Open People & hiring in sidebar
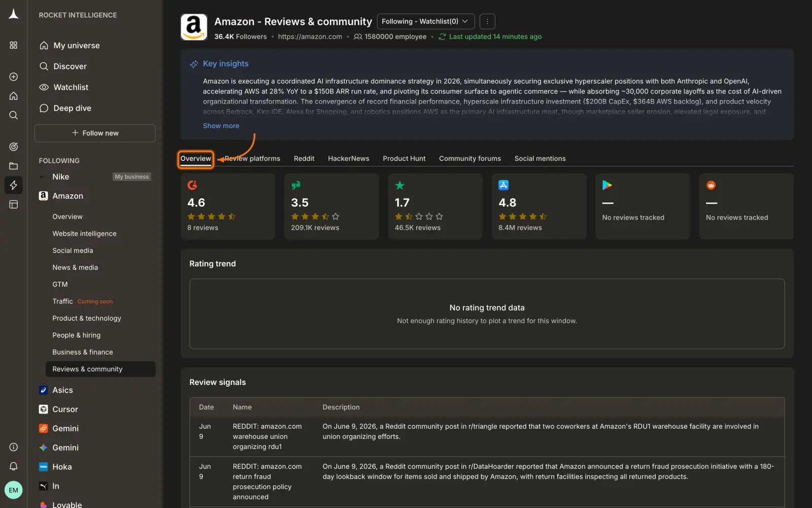Viewport: 812px width, 508px height. point(76,335)
